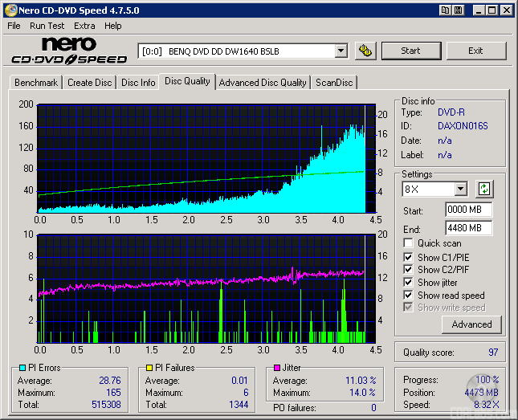
Task: Disable Show read speed checkbox
Action: (x=409, y=296)
